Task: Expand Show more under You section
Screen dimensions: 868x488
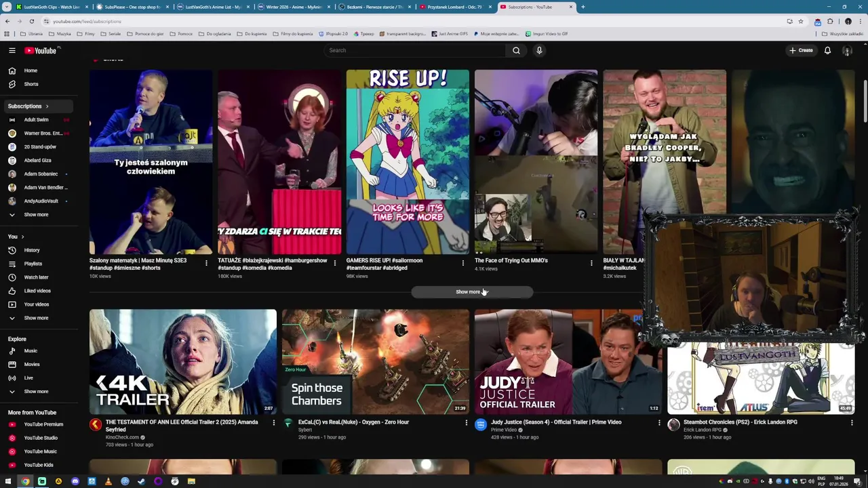Action: click(x=37, y=318)
